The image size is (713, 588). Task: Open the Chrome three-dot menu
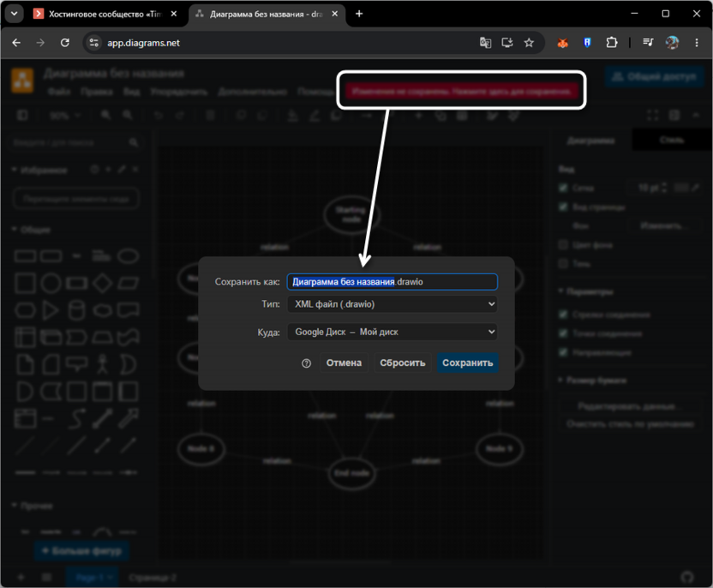point(696,43)
